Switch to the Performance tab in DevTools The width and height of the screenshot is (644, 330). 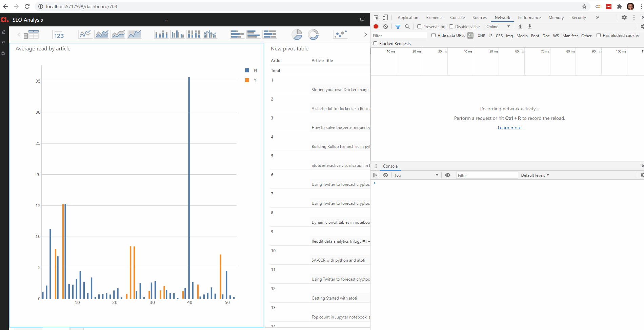pyautogui.click(x=529, y=17)
